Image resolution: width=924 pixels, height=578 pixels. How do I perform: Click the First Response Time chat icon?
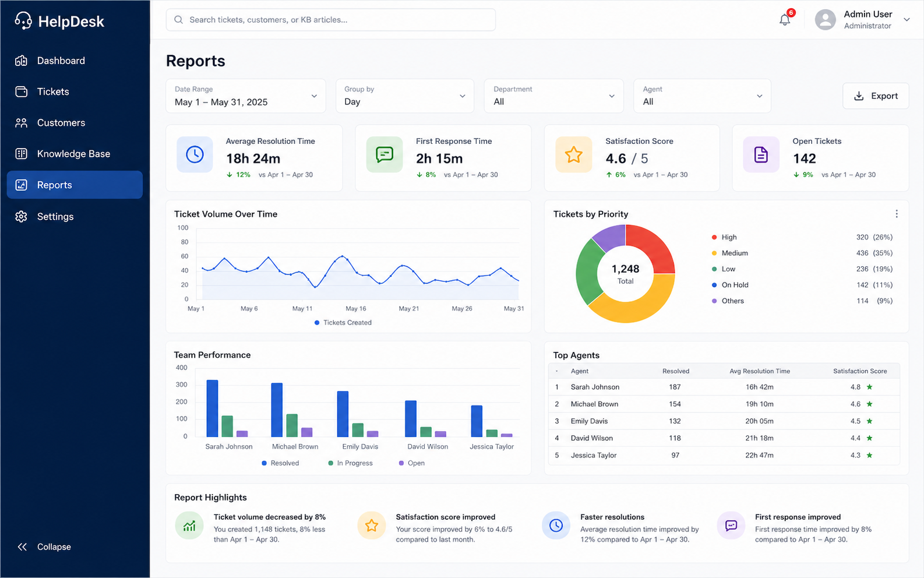[385, 154]
